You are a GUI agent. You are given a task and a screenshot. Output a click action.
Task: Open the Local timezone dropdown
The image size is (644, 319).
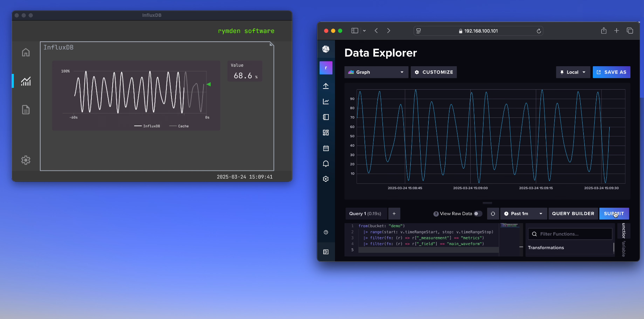[x=573, y=72]
